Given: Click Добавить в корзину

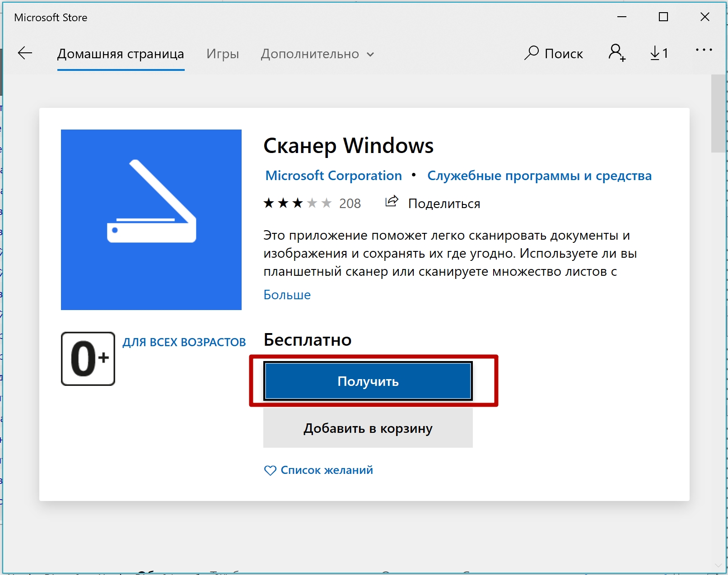Looking at the screenshot, I should click(367, 428).
